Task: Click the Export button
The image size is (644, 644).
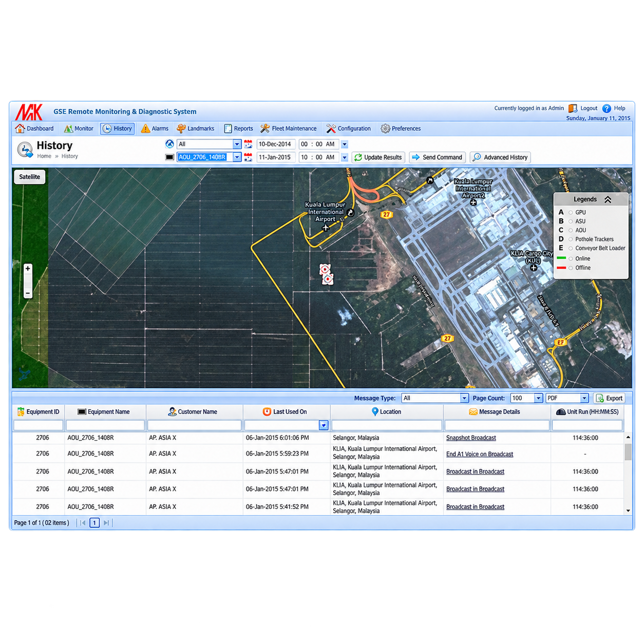Action: (609, 398)
